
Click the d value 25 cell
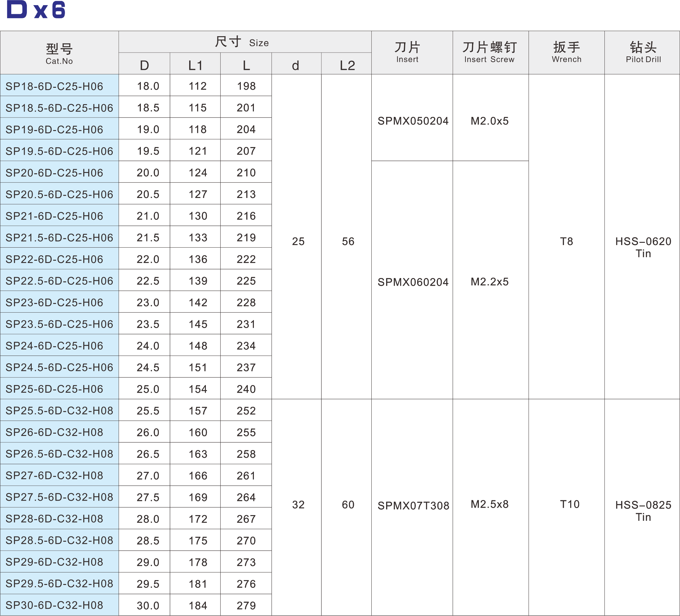pyautogui.click(x=296, y=237)
